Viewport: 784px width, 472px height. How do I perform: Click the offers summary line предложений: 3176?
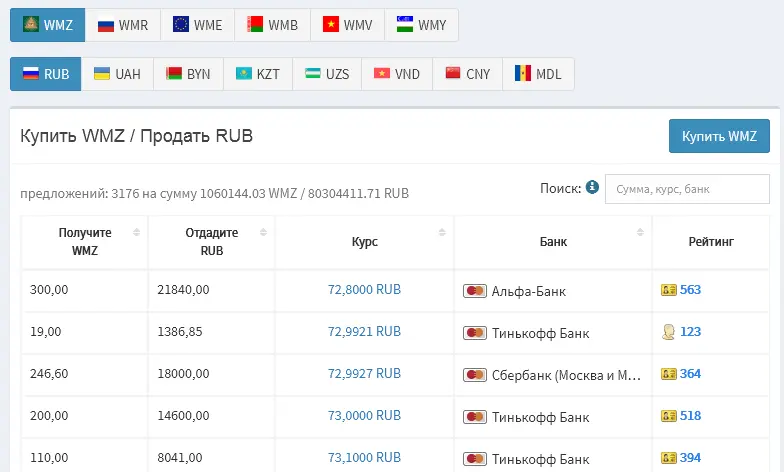pyautogui.click(x=214, y=194)
